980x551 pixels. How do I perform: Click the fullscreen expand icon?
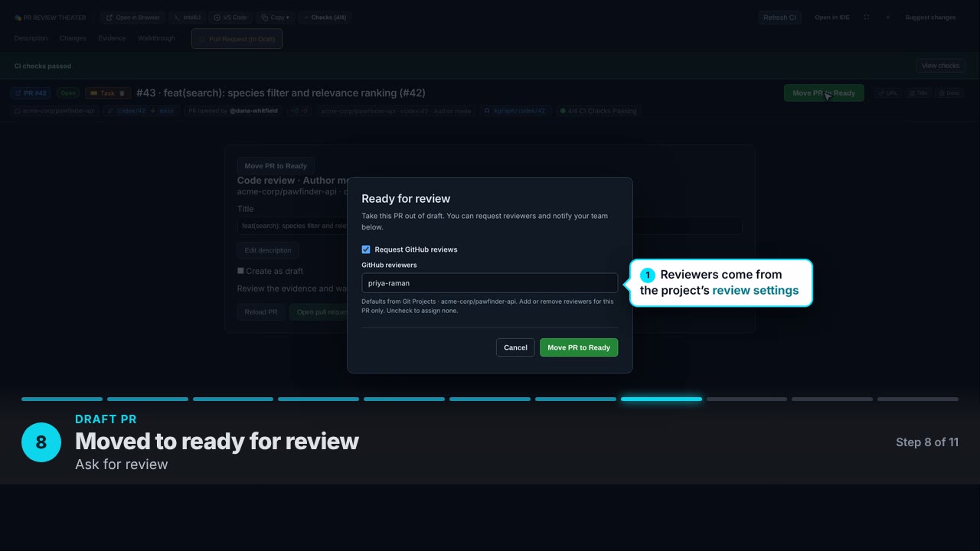tap(867, 18)
